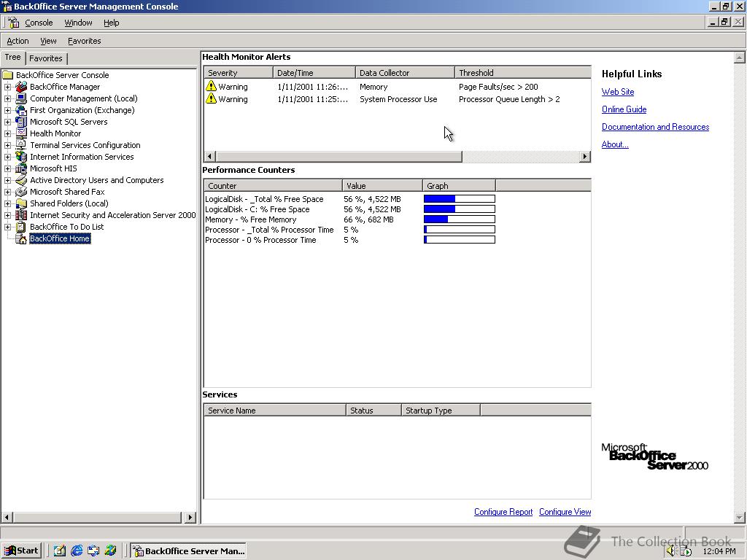The image size is (747, 560).
Task: Expand the First Organization (Exchange) node
Action: coord(7,110)
